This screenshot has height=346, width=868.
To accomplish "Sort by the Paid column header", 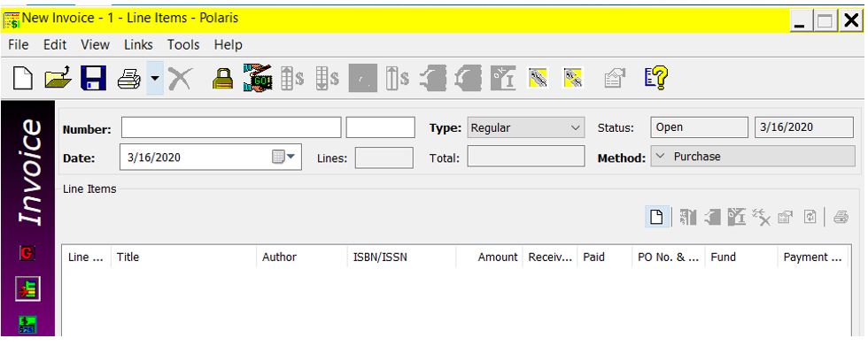I will click(604, 257).
